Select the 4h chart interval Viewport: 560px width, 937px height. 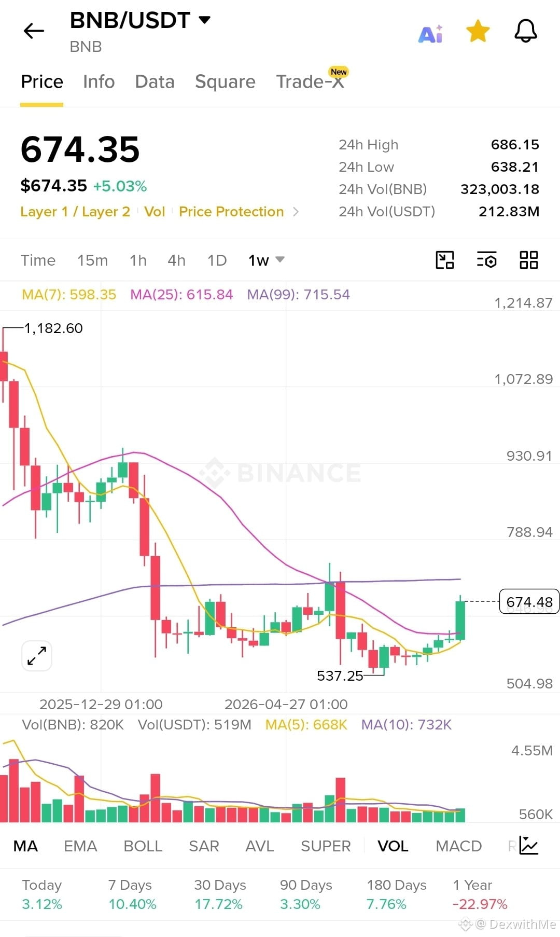(176, 260)
